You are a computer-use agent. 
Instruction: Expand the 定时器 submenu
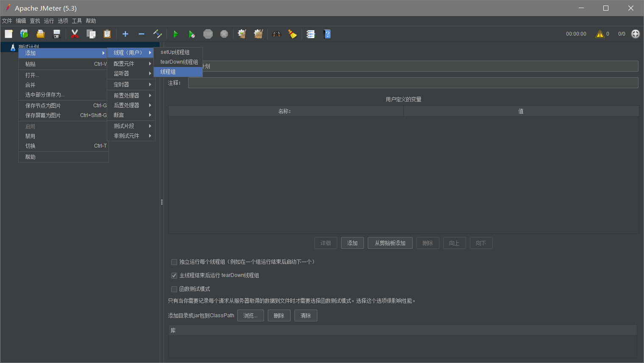tap(131, 84)
